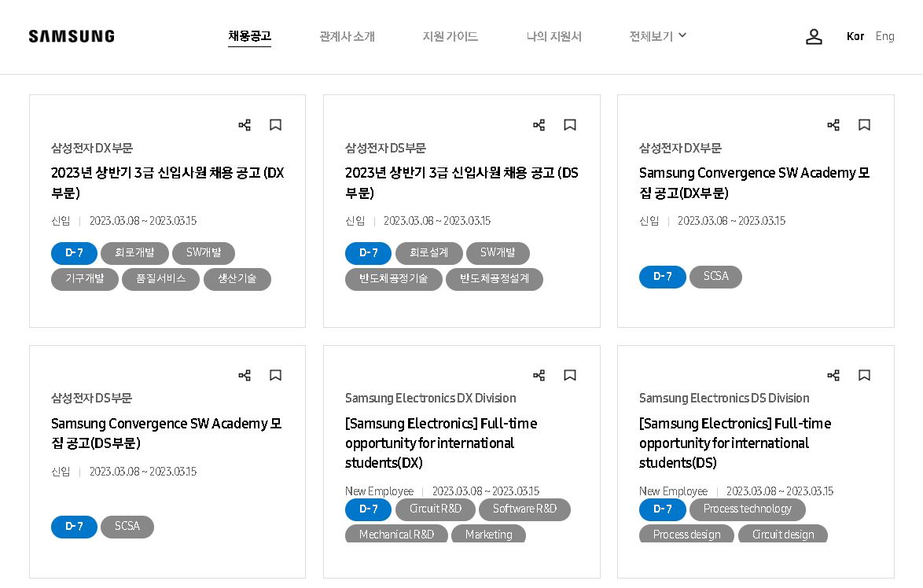Select the 채용공고 menu tab
Viewport: 923px width, 588px height.
point(249,36)
